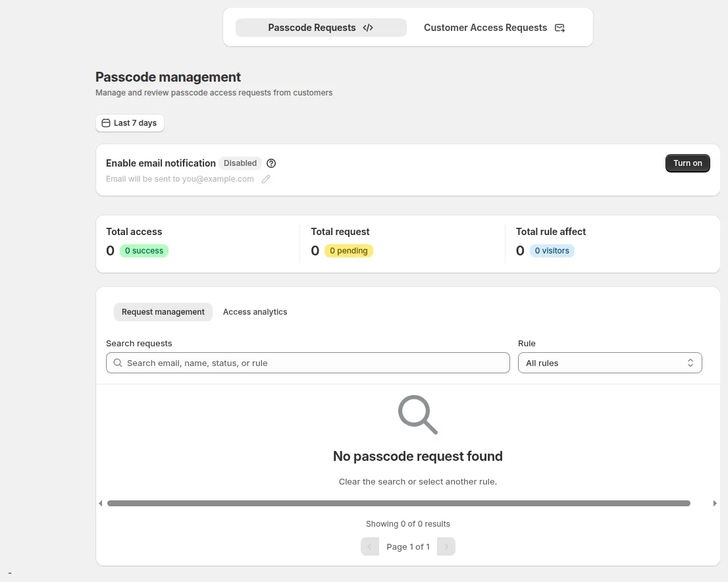
Task: Go to the previous page
Action: pyautogui.click(x=370, y=546)
